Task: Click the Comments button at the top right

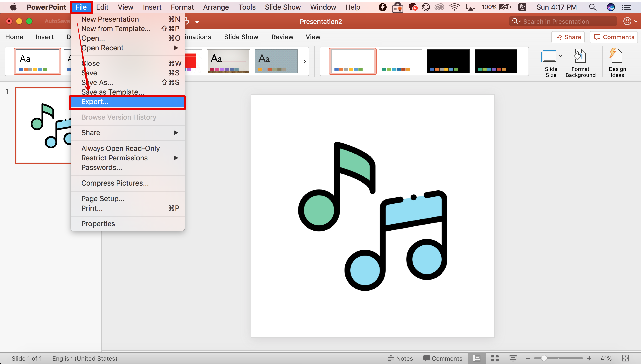Action: click(614, 37)
